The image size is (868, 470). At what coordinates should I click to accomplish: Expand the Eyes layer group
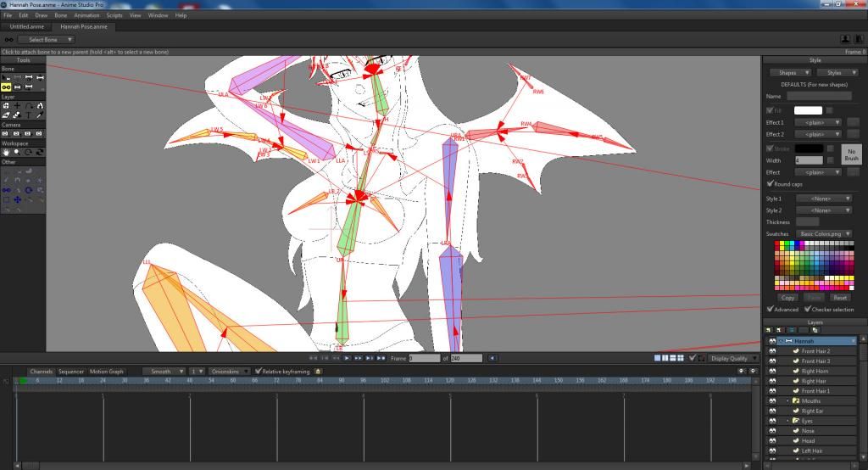787,421
